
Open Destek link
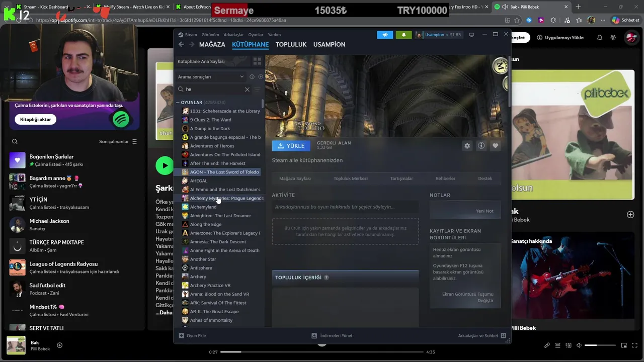(x=485, y=178)
